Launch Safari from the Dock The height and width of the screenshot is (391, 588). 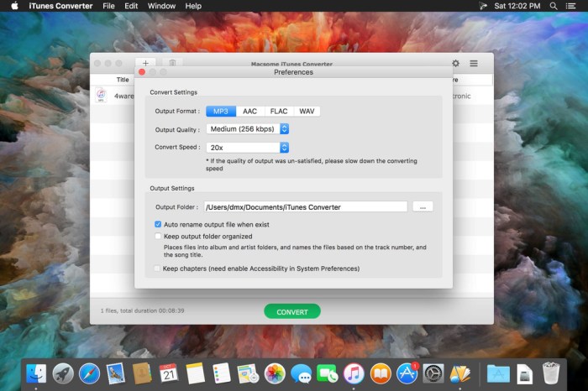pyautogui.click(x=89, y=373)
